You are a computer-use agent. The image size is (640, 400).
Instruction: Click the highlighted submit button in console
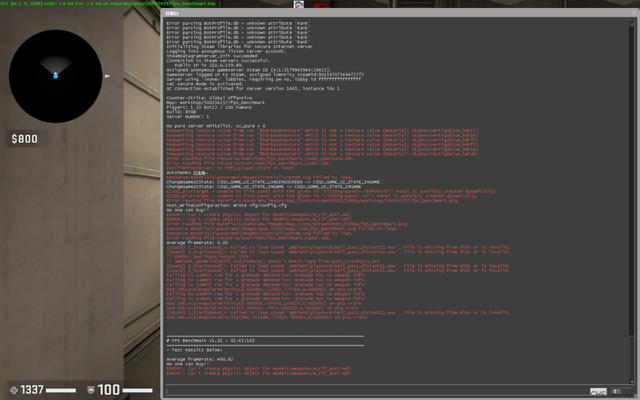598,391
